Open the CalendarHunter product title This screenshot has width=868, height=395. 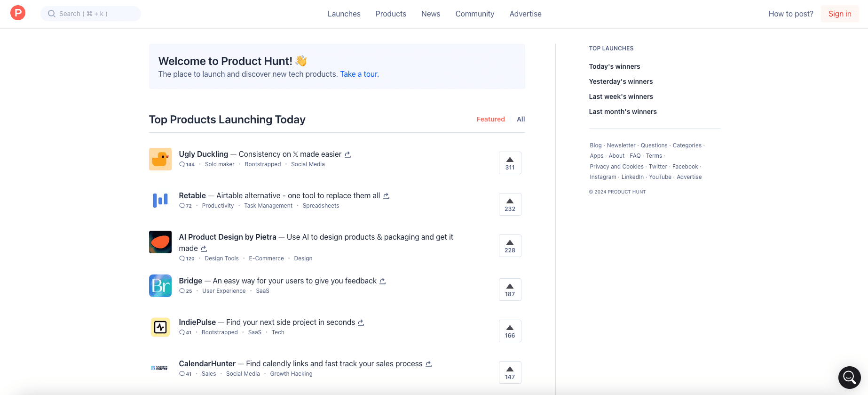[207, 363]
